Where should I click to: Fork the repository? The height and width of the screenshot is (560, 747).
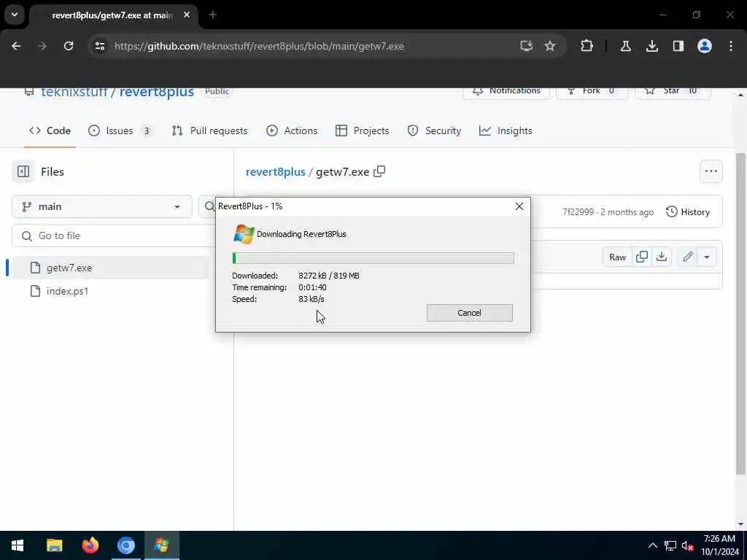[x=592, y=91]
